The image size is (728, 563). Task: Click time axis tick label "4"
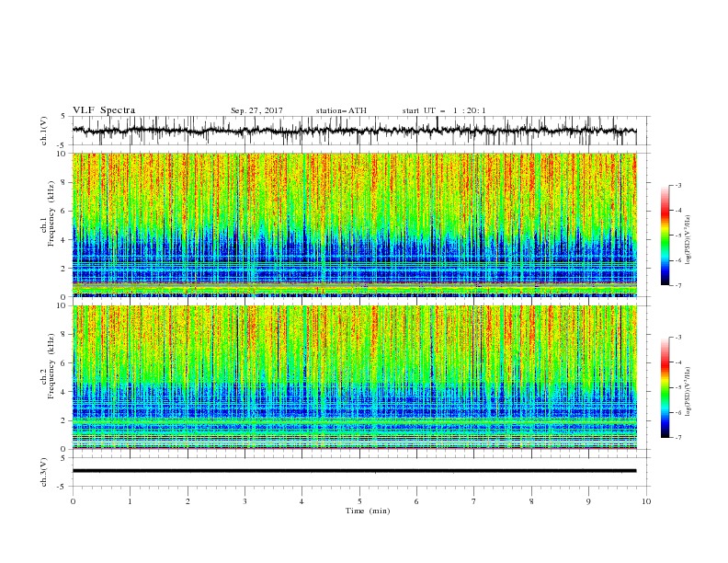coord(301,501)
